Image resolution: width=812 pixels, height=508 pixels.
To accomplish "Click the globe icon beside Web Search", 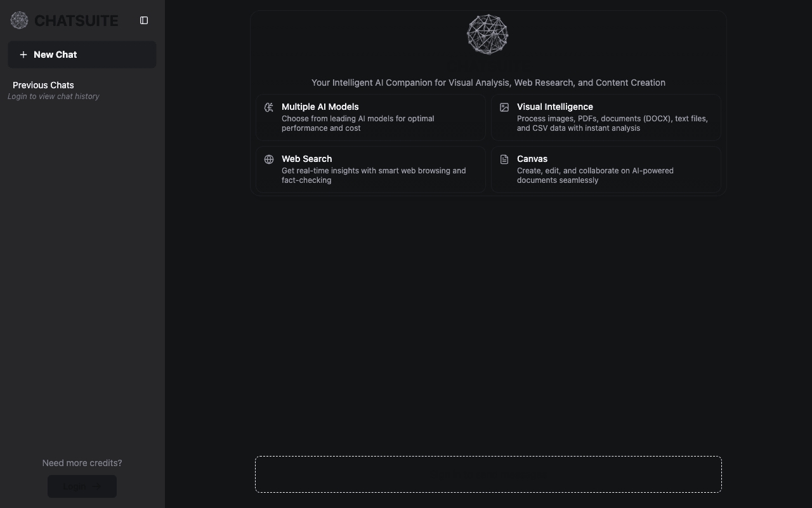I will click(x=269, y=159).
